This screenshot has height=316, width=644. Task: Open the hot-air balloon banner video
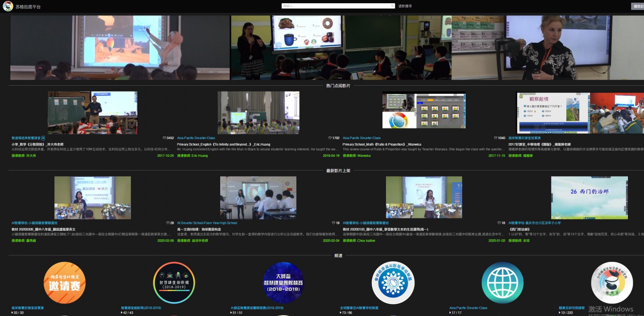(120, 47)
